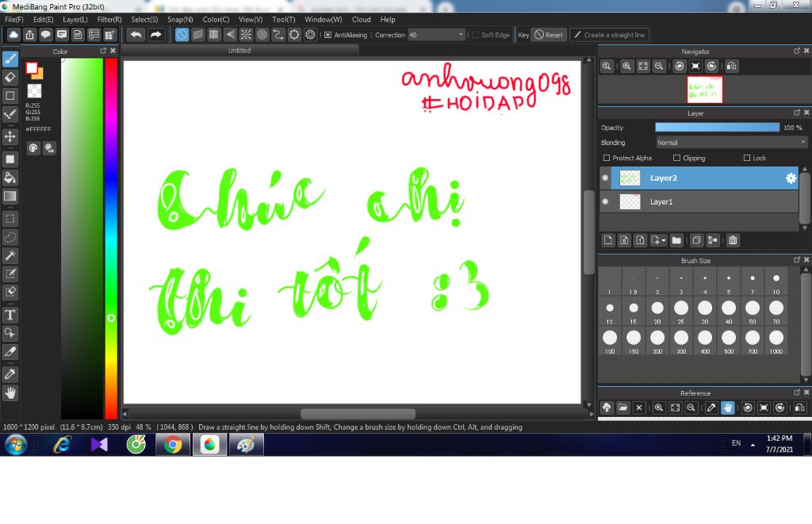Click the foreground color swatch

pos(32,68)
